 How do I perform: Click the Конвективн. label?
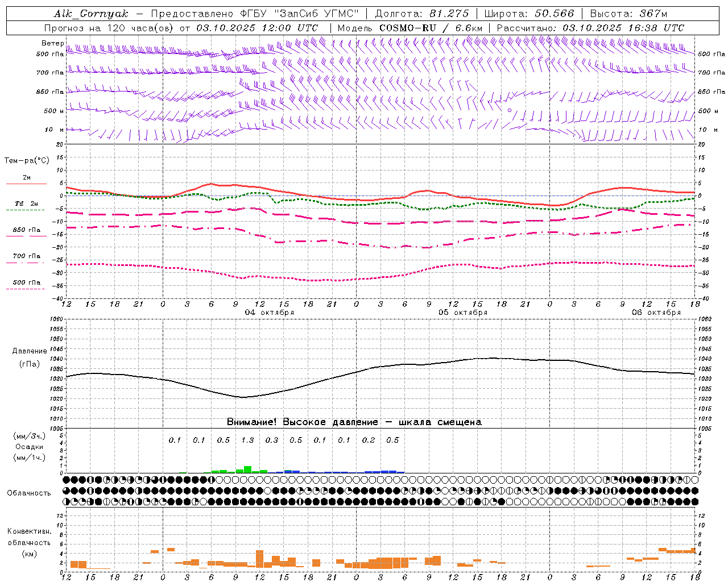click(x=29, y=531)
